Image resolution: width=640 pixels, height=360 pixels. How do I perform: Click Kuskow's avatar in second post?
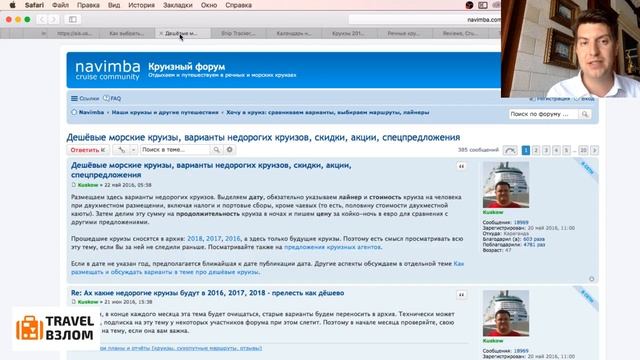click(506, 313)
